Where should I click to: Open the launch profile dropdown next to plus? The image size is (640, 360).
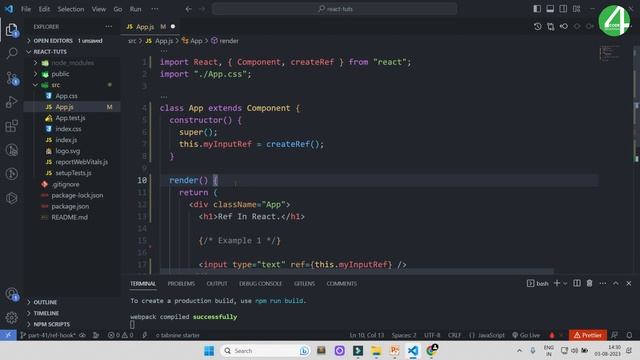(x=565, y=284)
